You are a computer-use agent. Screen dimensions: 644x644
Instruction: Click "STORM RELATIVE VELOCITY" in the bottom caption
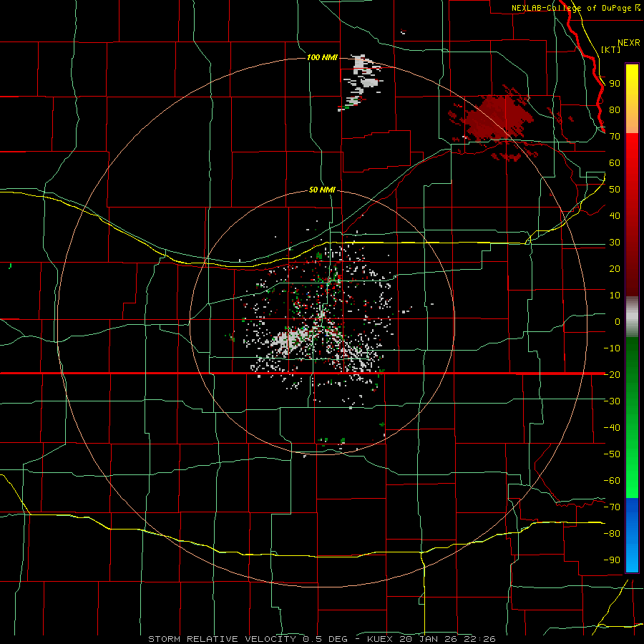point(222,639)
